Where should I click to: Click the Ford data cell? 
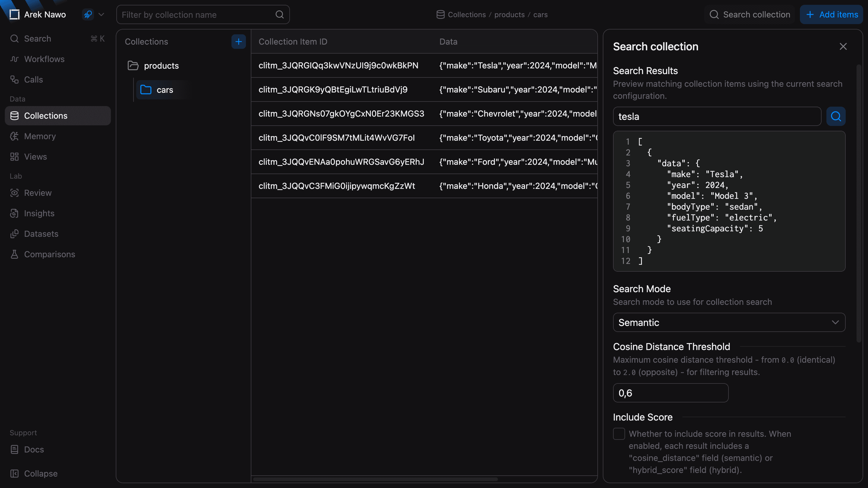click(518, 162)
